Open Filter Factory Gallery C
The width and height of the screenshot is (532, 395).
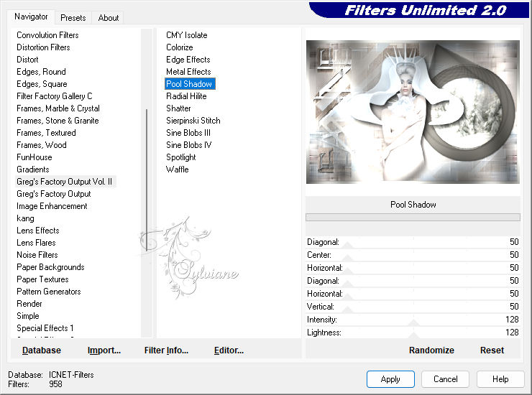click(x=55, y=96)
